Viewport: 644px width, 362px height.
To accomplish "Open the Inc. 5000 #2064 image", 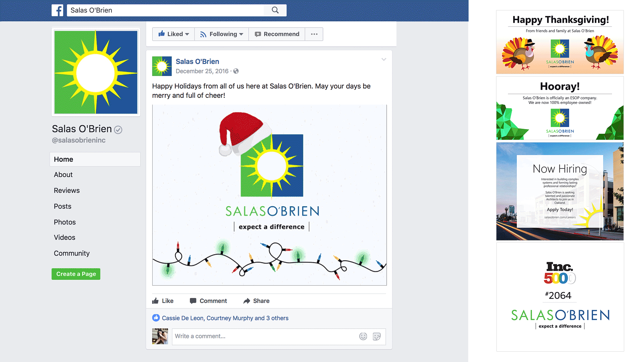I will pyautogui.click(x=560, y=297).
